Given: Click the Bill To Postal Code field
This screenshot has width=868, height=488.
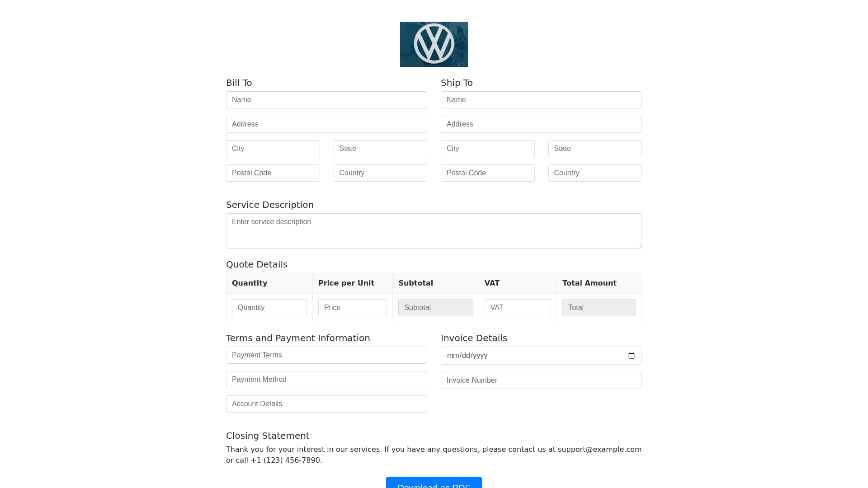Looking at the screenshot, I should [273, 173].
